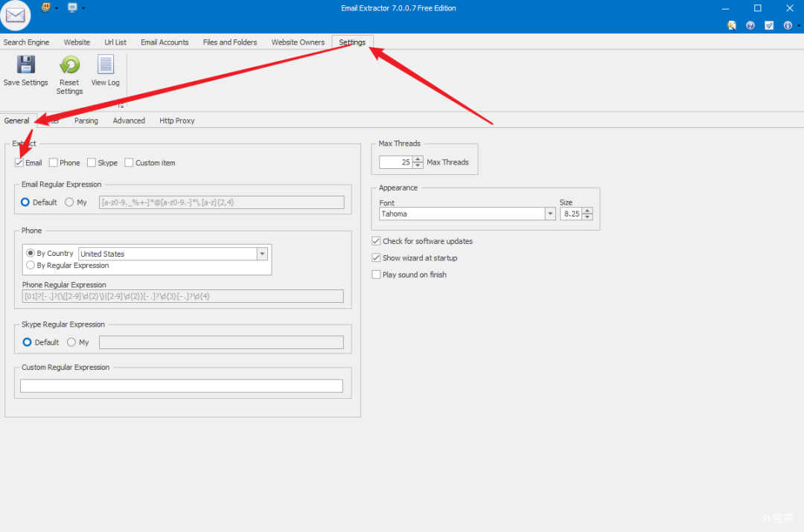804x532 pixels.
Task: Open the country dropdown arrow
Action: click(262, 254)
